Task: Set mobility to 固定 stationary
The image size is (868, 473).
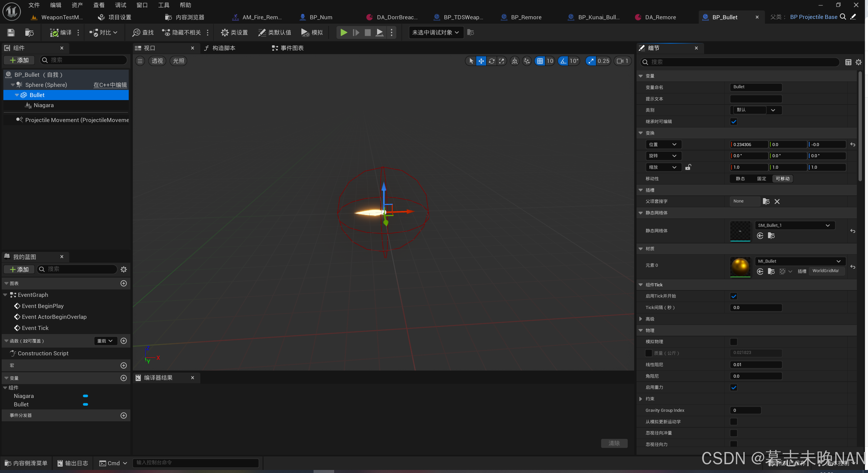Action: tap(762, 179)
